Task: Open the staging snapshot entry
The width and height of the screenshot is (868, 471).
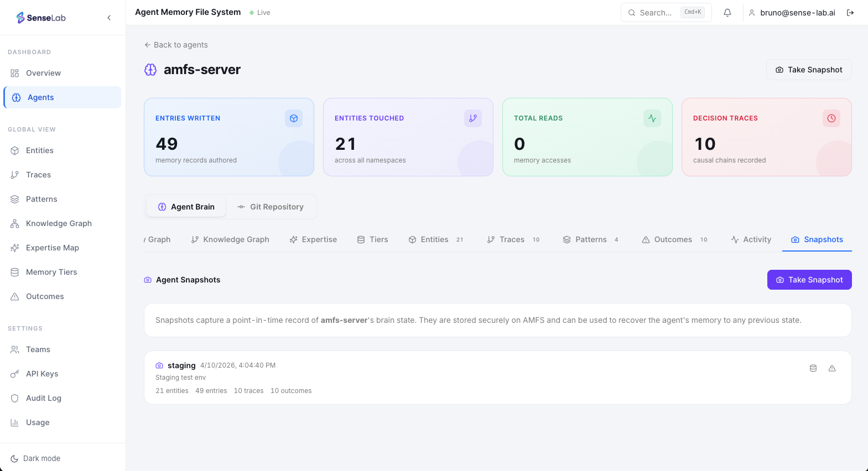Action: point(181,365)
